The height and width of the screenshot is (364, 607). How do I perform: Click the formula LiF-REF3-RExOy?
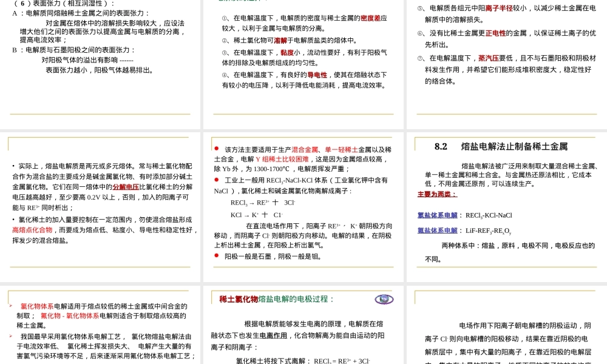(488, 231)
